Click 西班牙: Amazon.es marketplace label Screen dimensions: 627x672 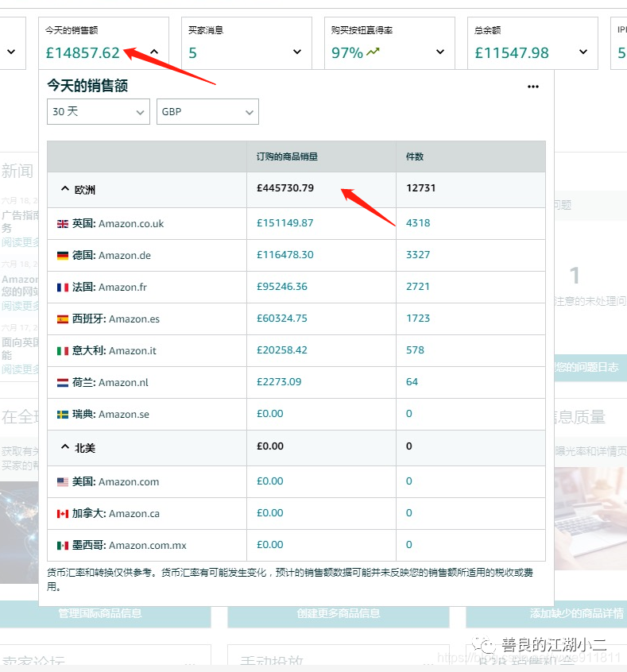tap(116, 319)
